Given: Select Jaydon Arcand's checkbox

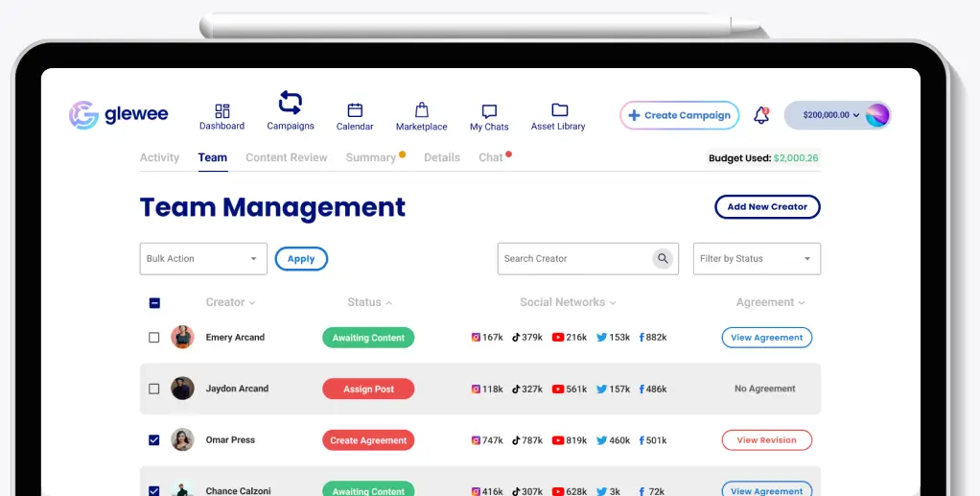Looking at the screenshot, I should coord(154,389).
